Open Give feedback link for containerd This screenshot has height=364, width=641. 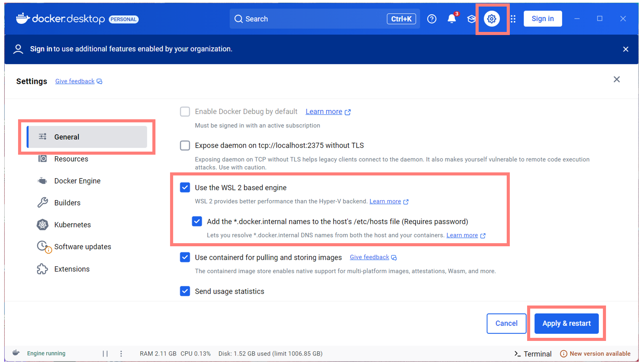click(369, 257)
